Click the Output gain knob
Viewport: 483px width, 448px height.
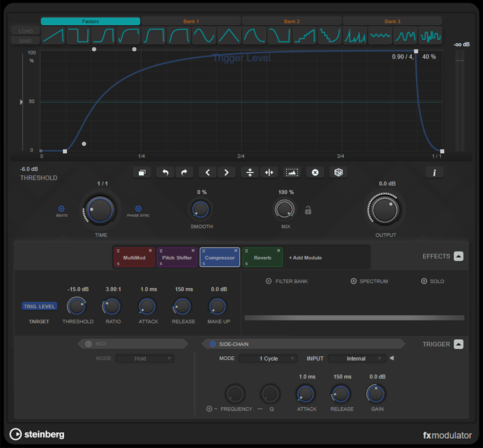click(385, 209)
